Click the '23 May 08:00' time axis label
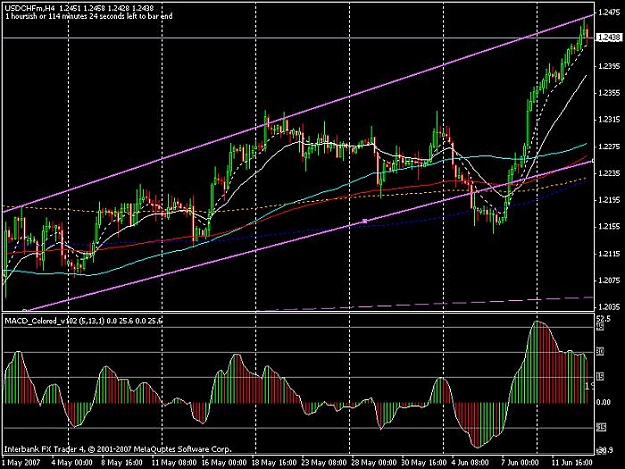 324,463
